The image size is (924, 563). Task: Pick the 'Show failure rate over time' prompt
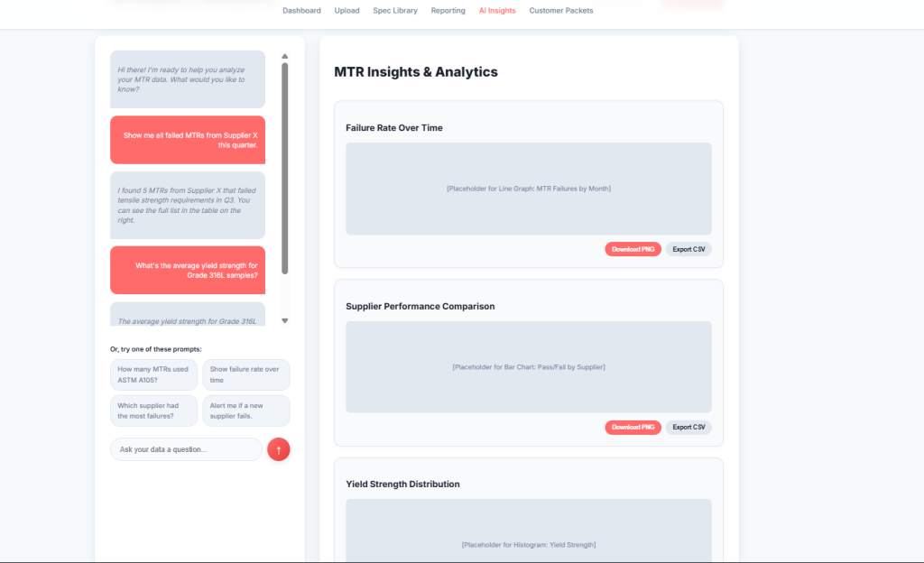click(246, 374)
